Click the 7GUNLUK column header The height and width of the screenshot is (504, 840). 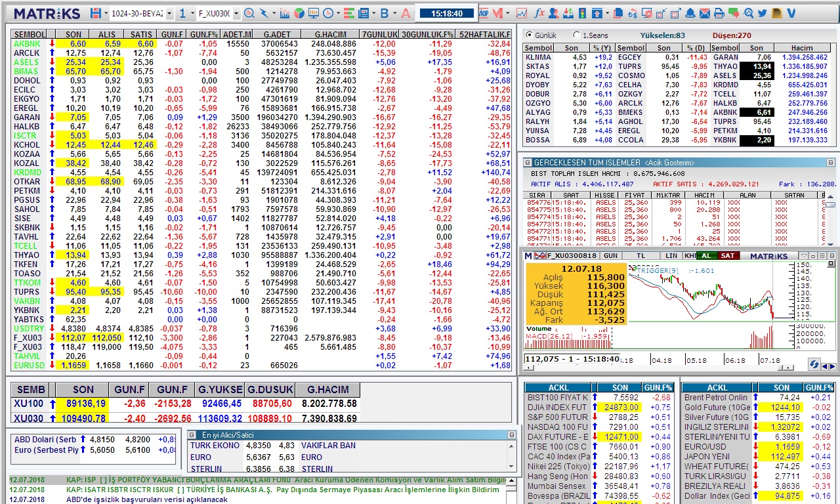pyautogui.click(x=379, y=34)
